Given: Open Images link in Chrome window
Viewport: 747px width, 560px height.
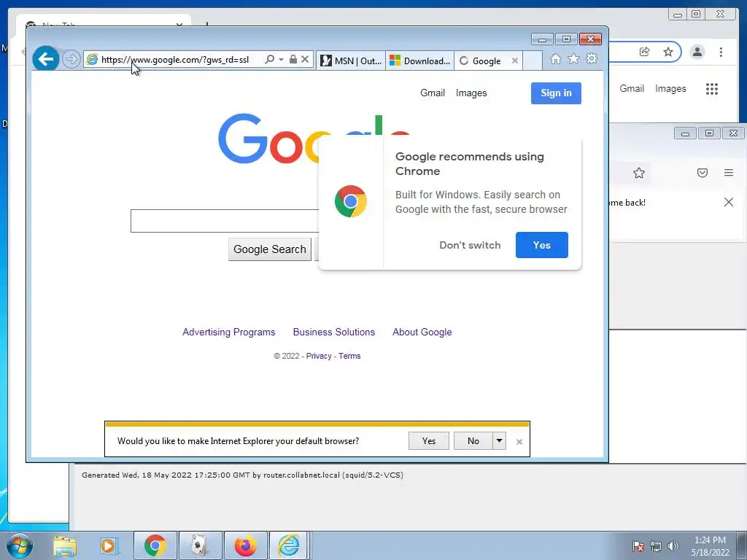Looking at the screenshot, I should pos(670,88).
